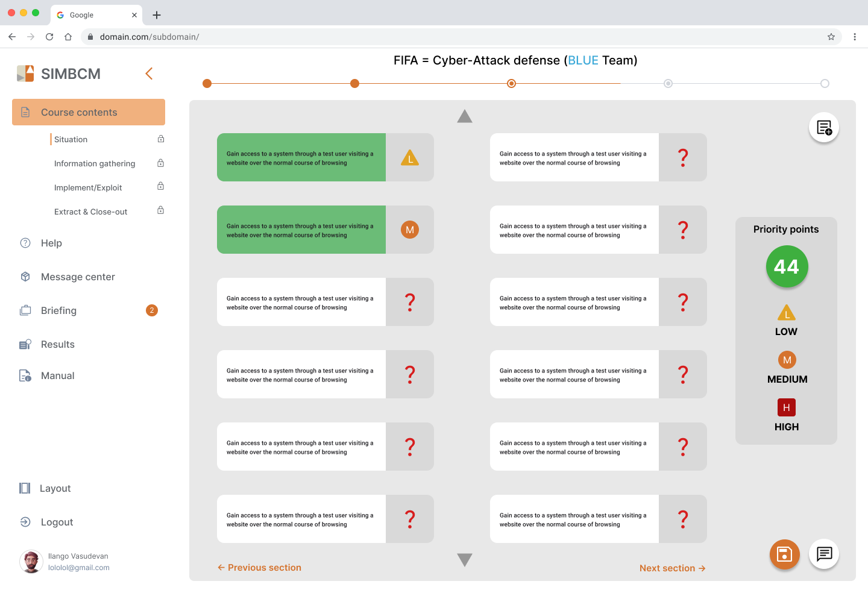Open Course contents menu
Image resolution: width=868 pixels, height=593 pixels.
pos(89,112)
